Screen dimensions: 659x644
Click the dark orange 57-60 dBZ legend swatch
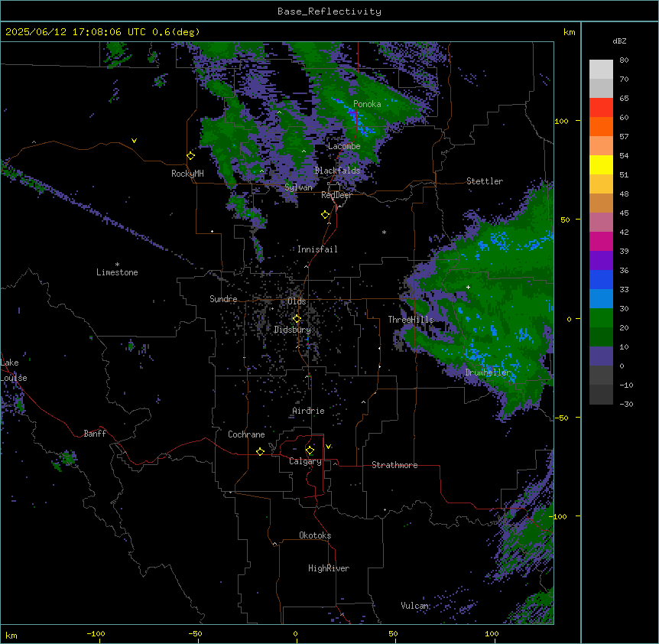pos(601,126)
